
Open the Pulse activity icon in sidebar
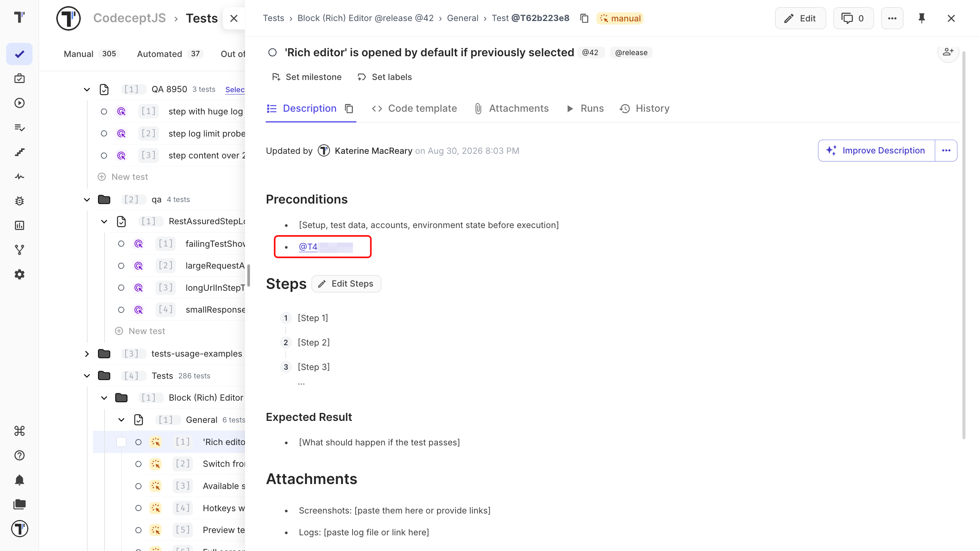pyautogui.click(x=20, y=176)
